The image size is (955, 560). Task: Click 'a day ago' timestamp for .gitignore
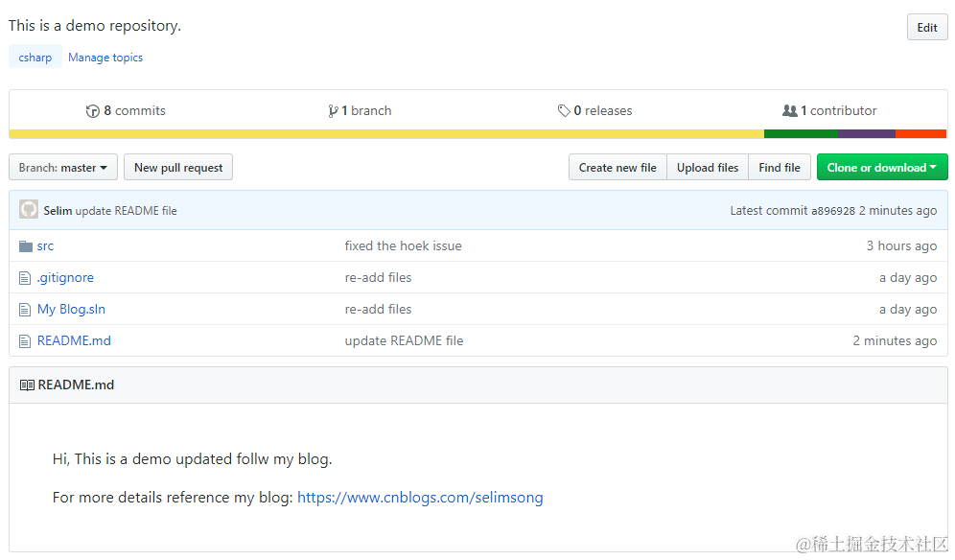[x=908, y=278]
